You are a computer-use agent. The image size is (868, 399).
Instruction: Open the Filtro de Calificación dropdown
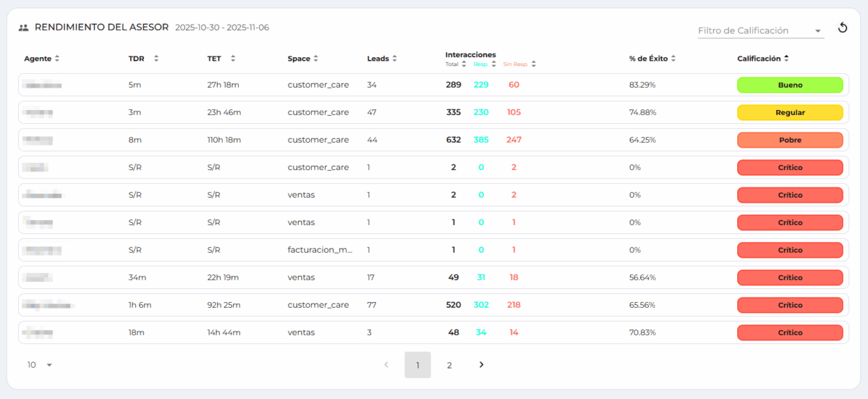[x=759, y=31]
